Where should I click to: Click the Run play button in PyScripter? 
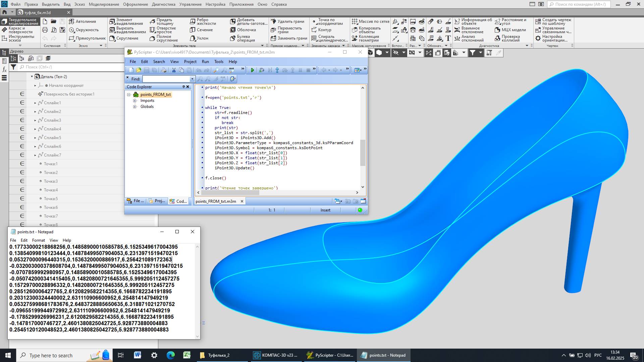[x=252, y=70]
